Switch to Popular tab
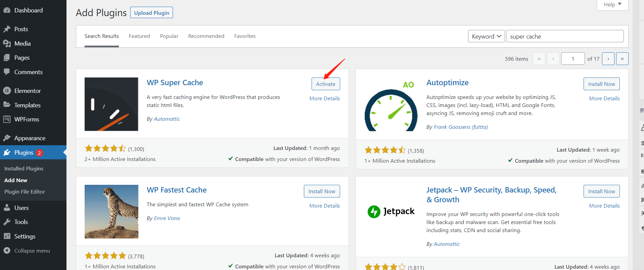Image resolution: width=644 pixels, height=270 pixels. click(x=169, y=36)
